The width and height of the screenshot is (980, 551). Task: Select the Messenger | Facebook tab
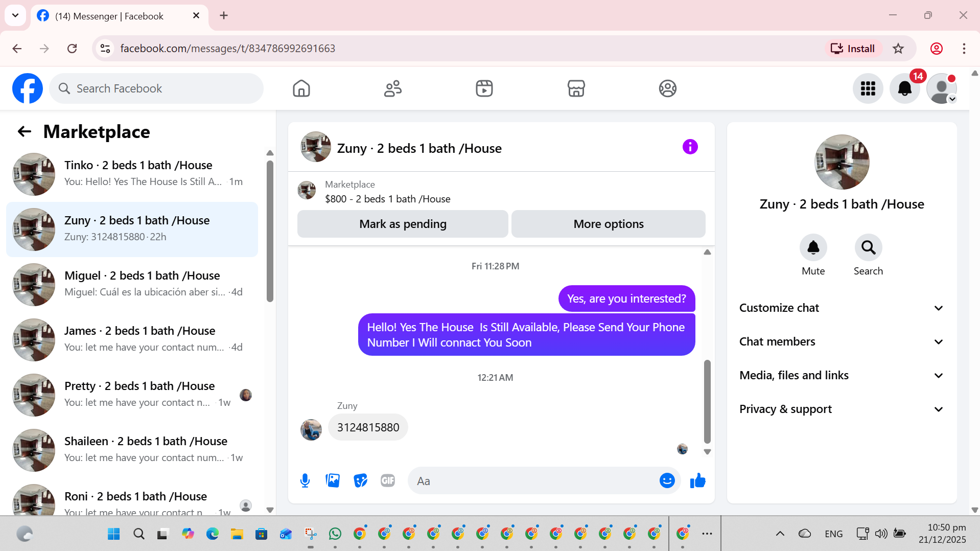tap(120, 16)
